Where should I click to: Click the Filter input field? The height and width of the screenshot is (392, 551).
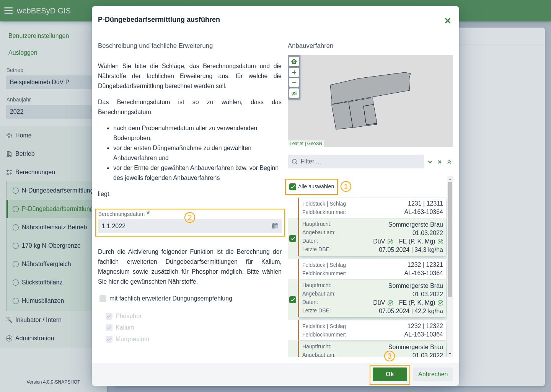point(356,162)
